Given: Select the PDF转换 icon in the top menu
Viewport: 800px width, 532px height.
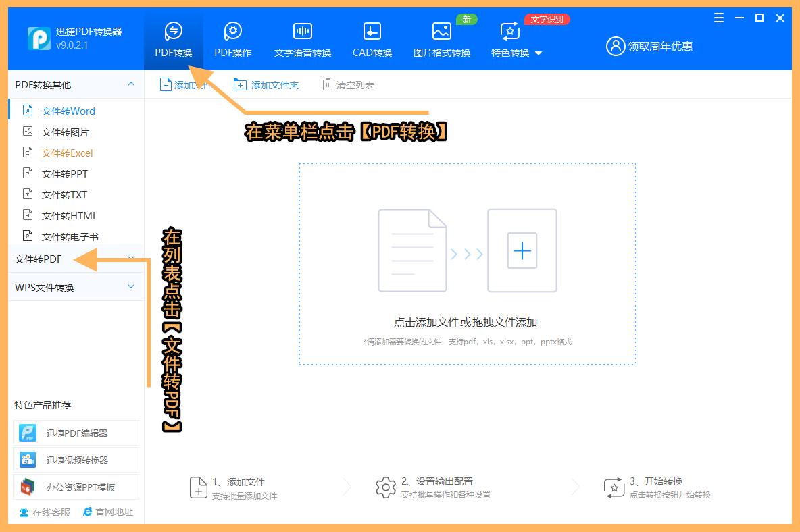Looking at the screenshot, I should (174, 38).
